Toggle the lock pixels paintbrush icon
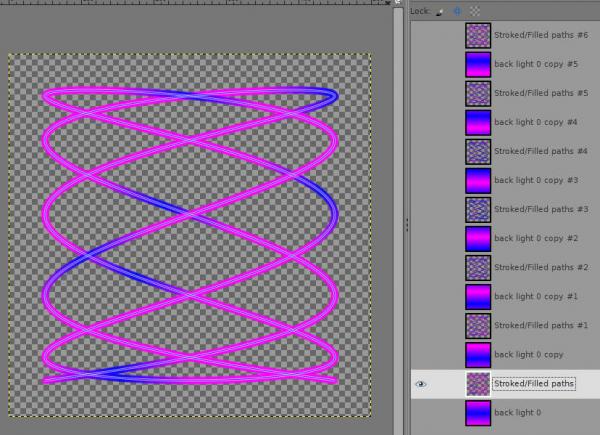 pyautogui.click(x=440, y=11)
